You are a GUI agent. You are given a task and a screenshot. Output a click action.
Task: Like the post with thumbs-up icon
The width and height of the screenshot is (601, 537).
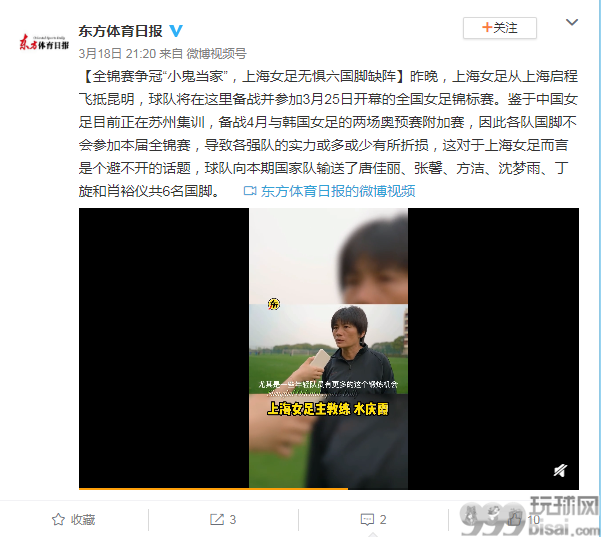point(515,519)
